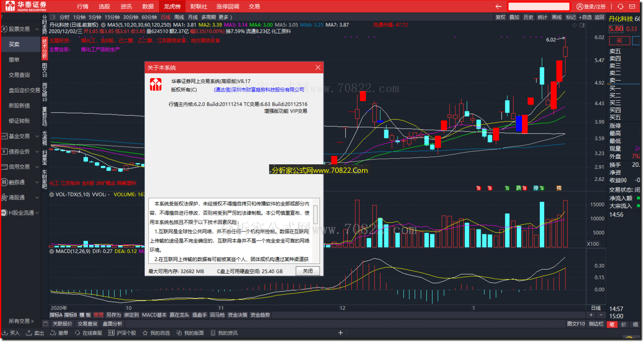Expand the 股票交易 sidebar section
Image resolution: width=644 pixels, height=342 pixels.
[20, 29]
